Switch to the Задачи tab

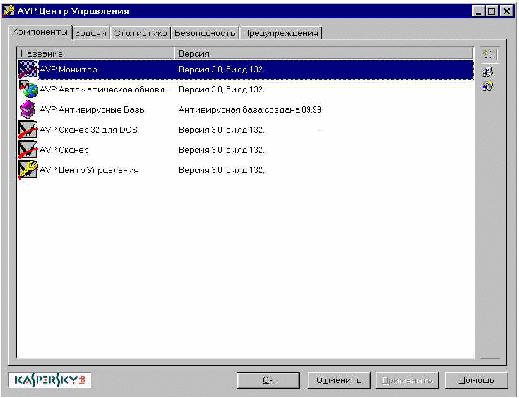click(91, 33)
